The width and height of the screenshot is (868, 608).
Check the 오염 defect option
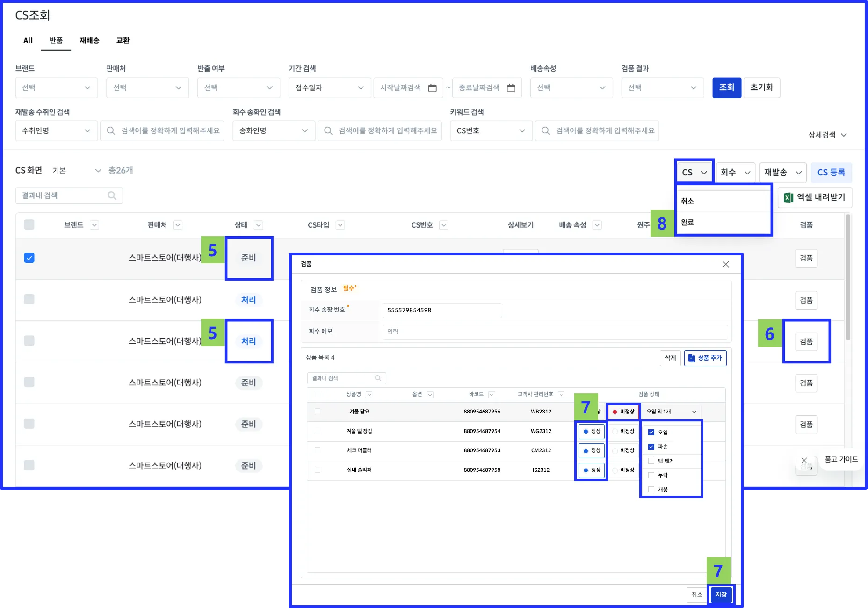[x=651, y=433]
